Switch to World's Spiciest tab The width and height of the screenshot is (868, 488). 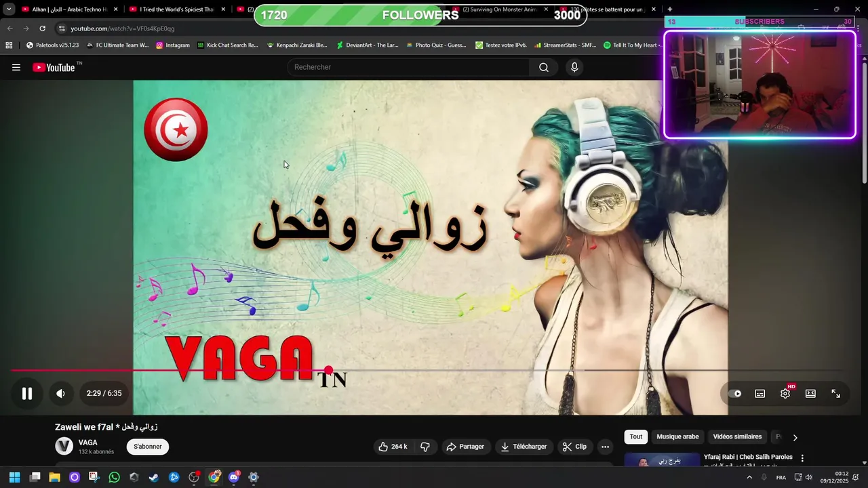click(x=176, y=9)
